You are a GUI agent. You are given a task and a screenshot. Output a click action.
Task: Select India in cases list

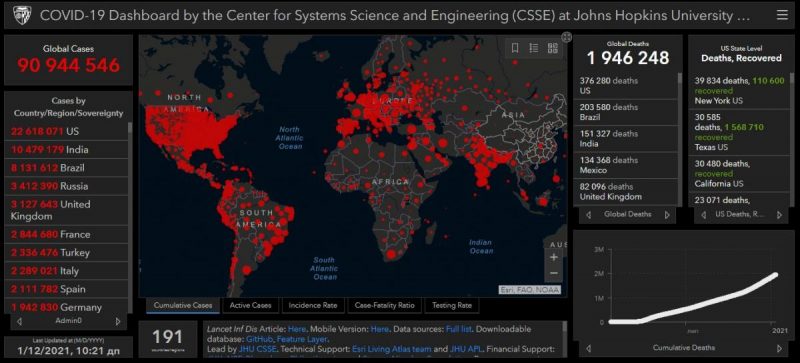pos(66,150)
